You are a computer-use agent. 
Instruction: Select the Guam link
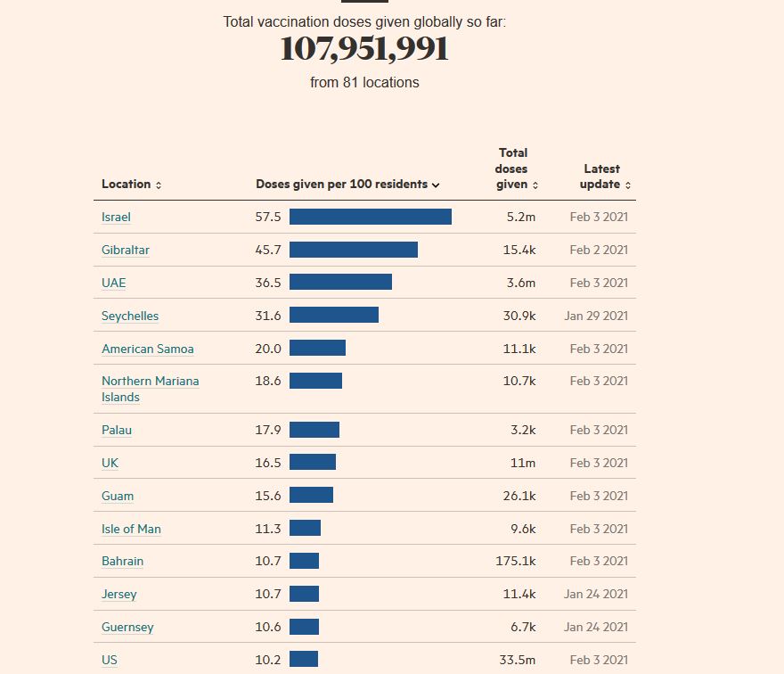(118, 497)
